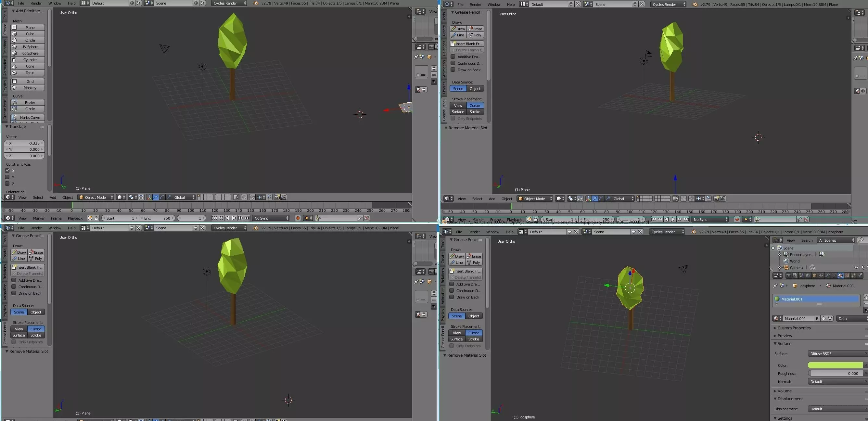
Task: Expand Custom Properties panel in bottom-right window
Action: point(794,328)
